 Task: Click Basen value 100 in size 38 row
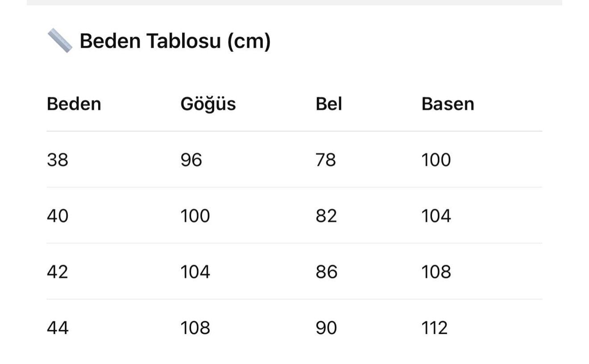[436, 160]
